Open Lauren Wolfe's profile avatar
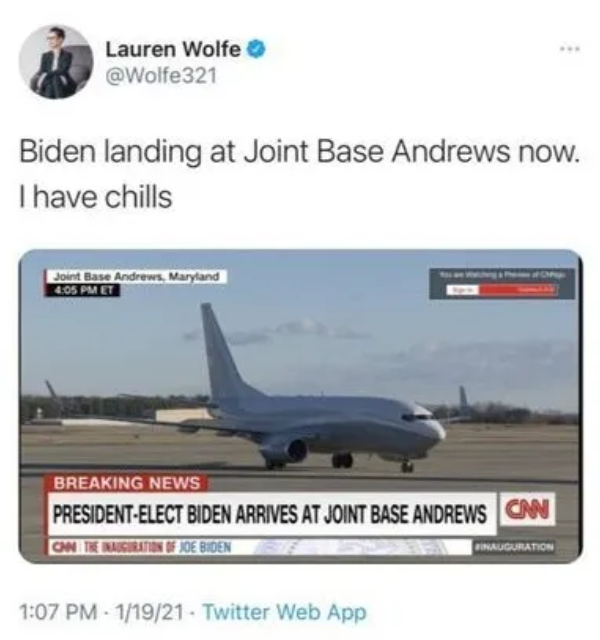The width and height of the screenshot is (600, 640). pos(56,62)
